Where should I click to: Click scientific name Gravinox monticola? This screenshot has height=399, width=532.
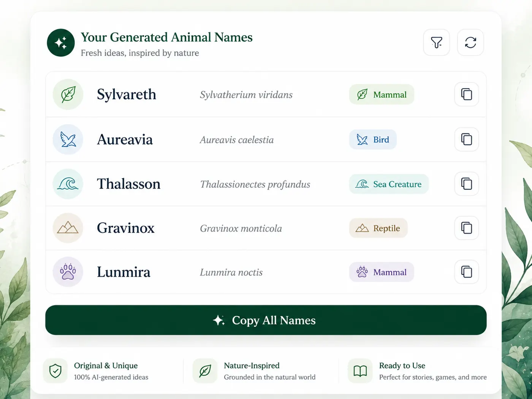(241, 228)
